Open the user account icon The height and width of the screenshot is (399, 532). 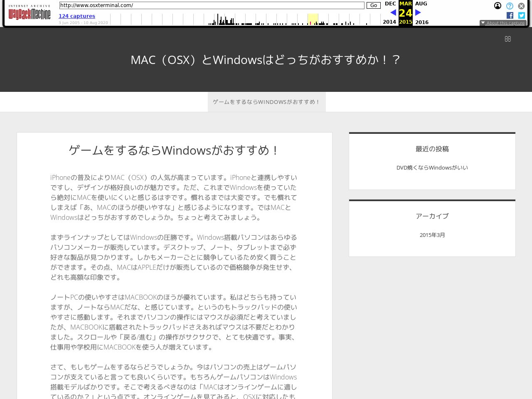498,6
